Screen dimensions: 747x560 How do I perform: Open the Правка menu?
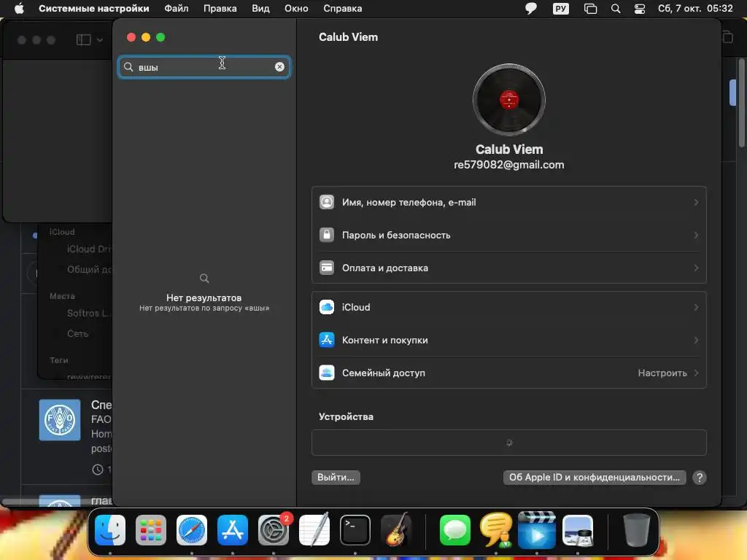point(220,9)
